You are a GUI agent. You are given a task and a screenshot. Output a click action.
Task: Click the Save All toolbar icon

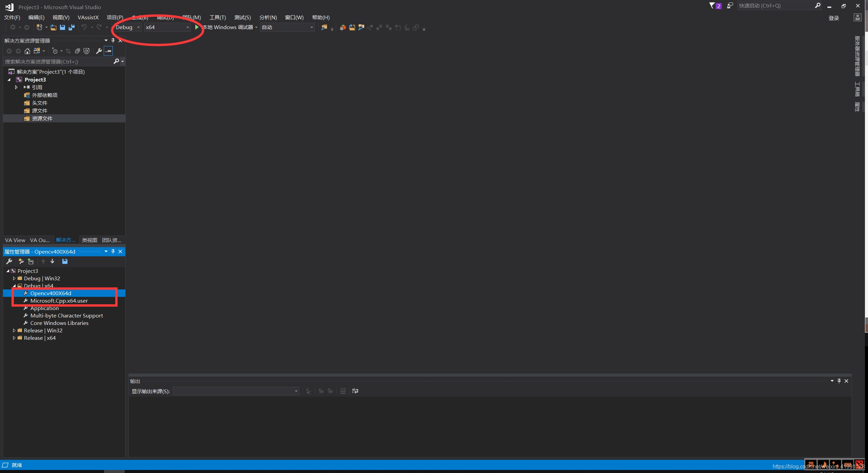click(72, 27)
